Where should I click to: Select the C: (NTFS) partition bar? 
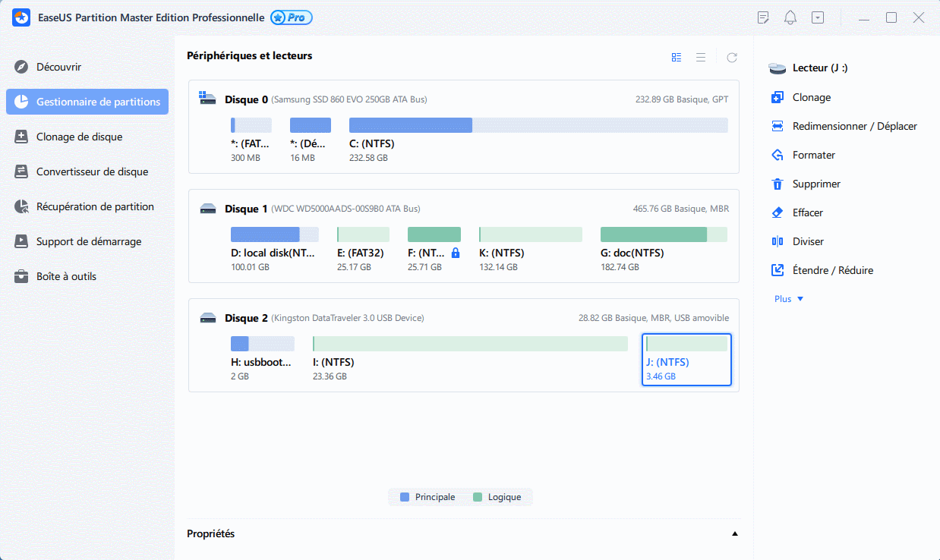click(538, 125)
